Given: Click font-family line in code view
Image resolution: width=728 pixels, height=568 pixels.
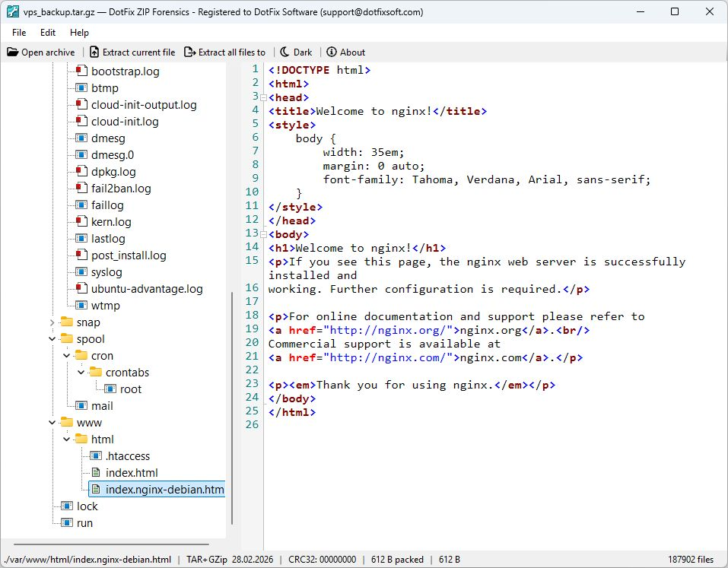Looking at the screenshot, I should tap(487, 179).
